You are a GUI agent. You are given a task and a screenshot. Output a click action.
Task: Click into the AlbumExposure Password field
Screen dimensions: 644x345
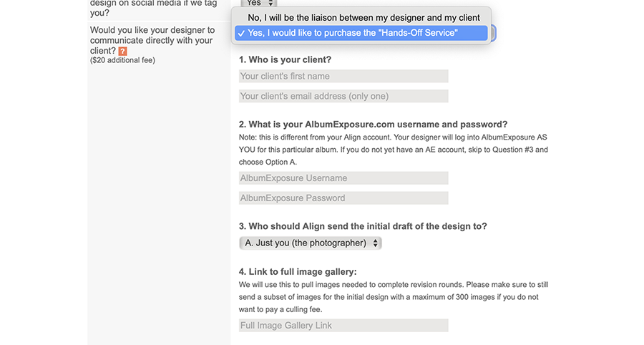[x=343, y=198]
